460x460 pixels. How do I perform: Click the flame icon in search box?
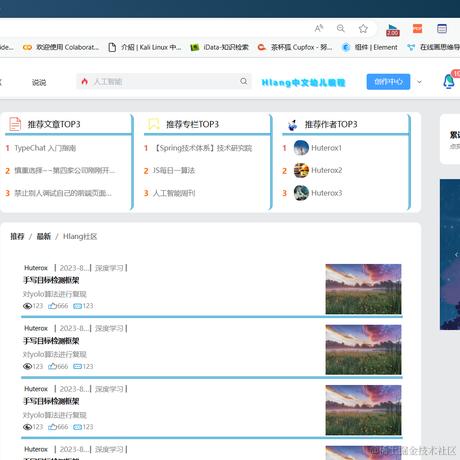84,81
